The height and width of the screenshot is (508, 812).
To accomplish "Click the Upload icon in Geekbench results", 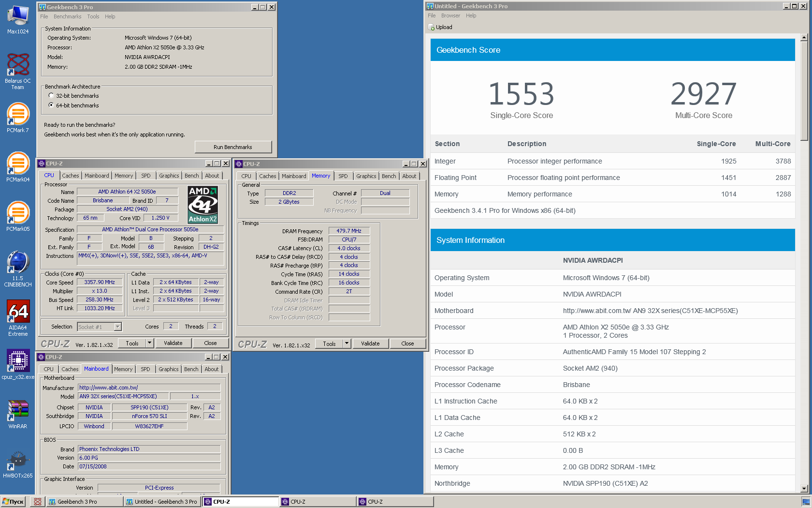I will pos(432,28).
